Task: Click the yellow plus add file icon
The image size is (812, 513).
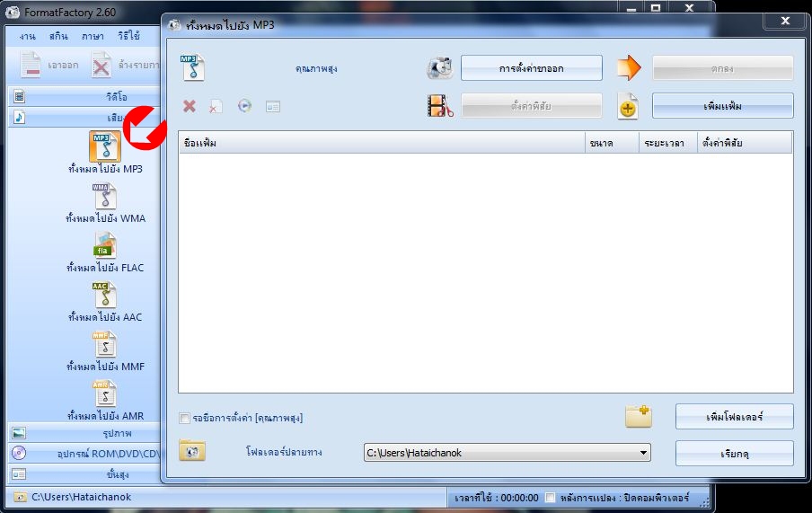Action: (628, 106)
